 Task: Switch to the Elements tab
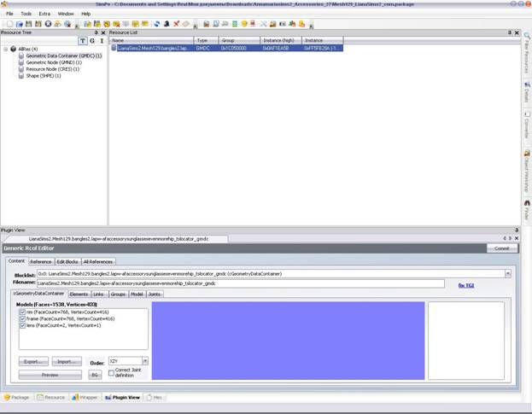tap(79, 294)
